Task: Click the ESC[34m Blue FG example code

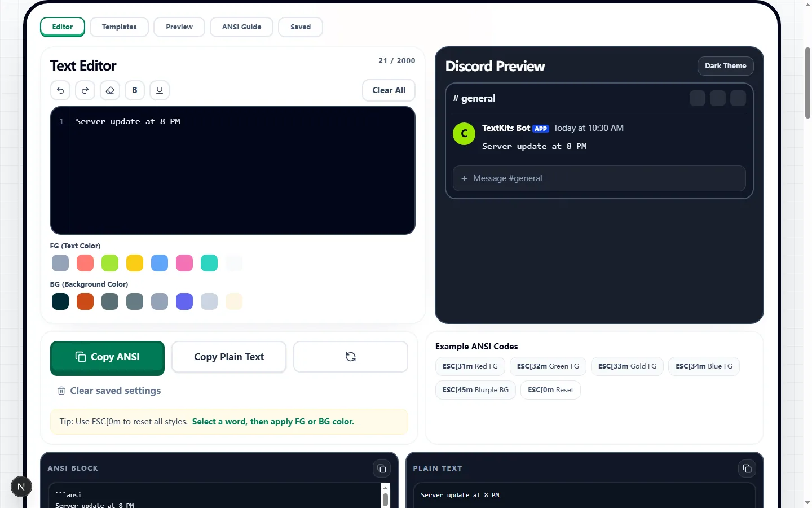Action: (704, 366)
